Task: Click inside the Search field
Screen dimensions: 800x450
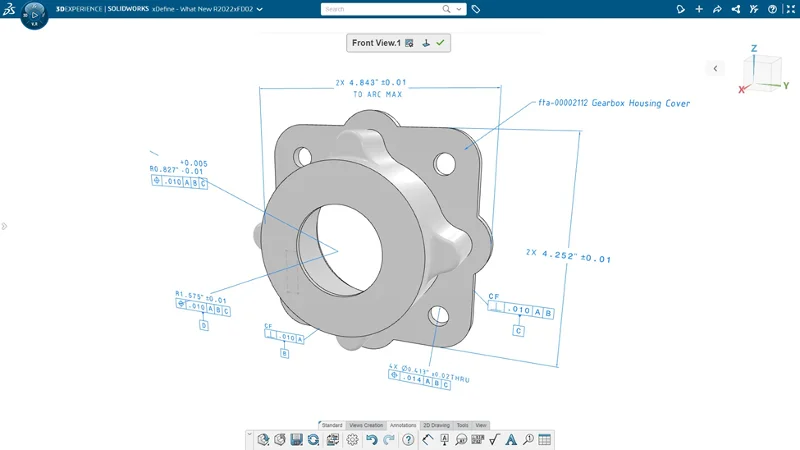Action: 380,9
